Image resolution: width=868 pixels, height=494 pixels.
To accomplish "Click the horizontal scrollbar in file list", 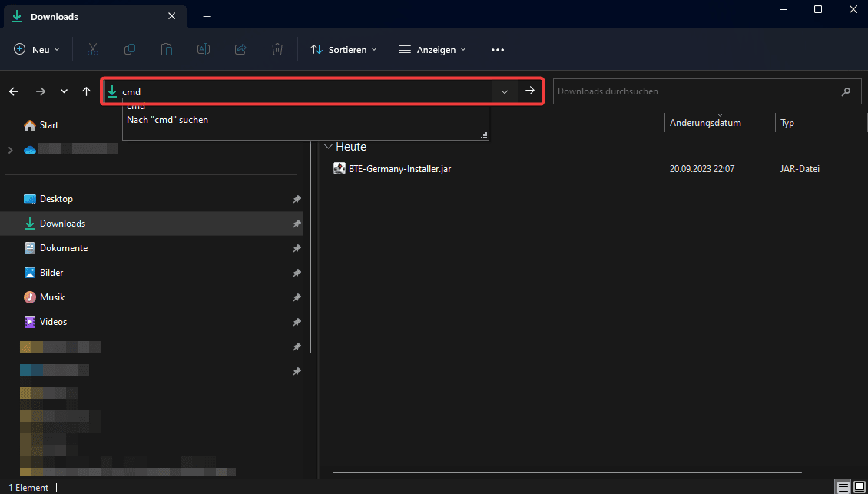I will click(566, 472).
